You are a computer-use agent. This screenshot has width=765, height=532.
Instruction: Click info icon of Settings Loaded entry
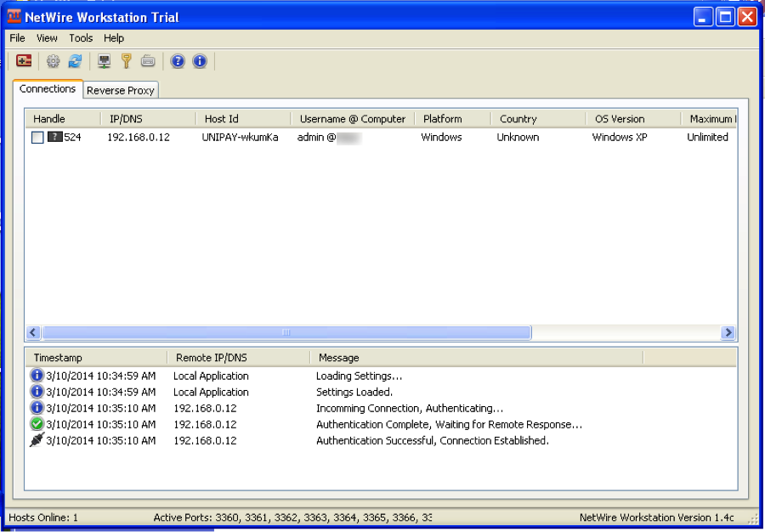tap(37, 392)
